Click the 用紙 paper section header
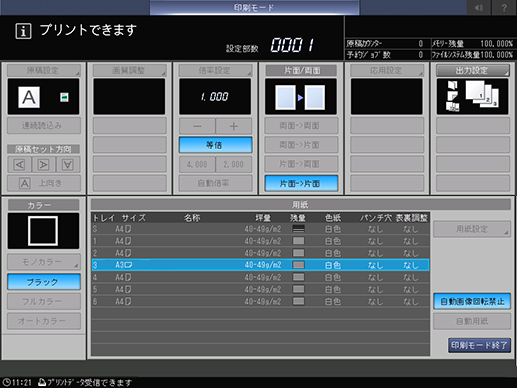Screen dimensions: 517x388 (300, 204)
